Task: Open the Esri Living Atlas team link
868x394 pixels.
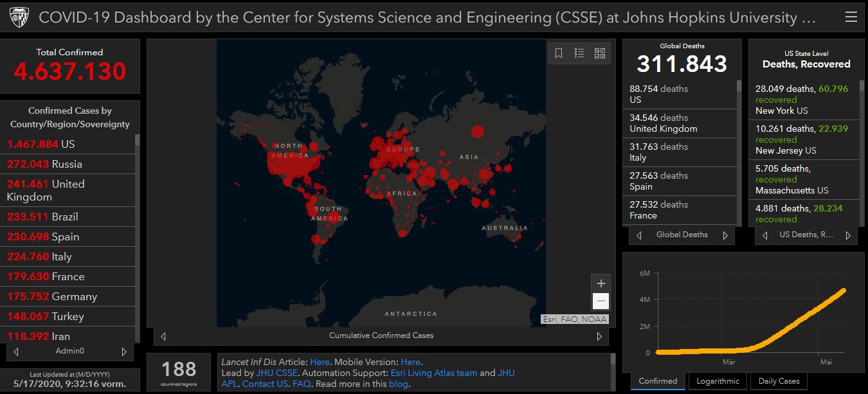Action: [x=433, y=373]
